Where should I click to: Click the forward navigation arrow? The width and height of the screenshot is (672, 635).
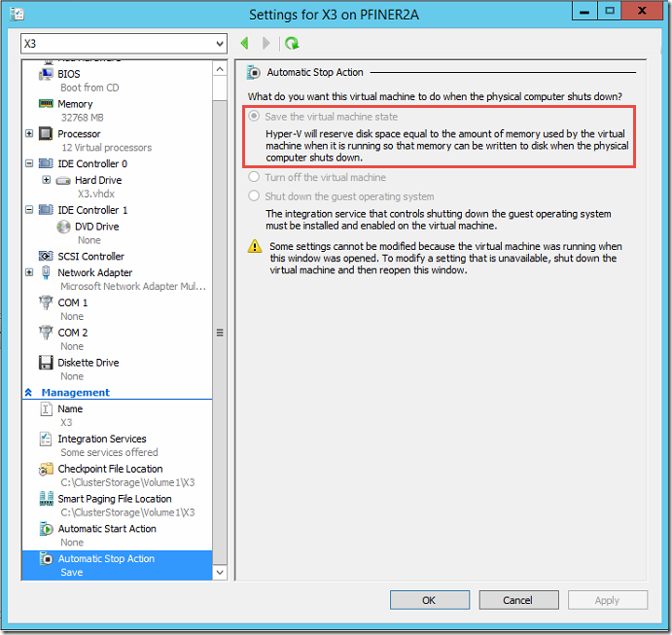coord(266,44)
